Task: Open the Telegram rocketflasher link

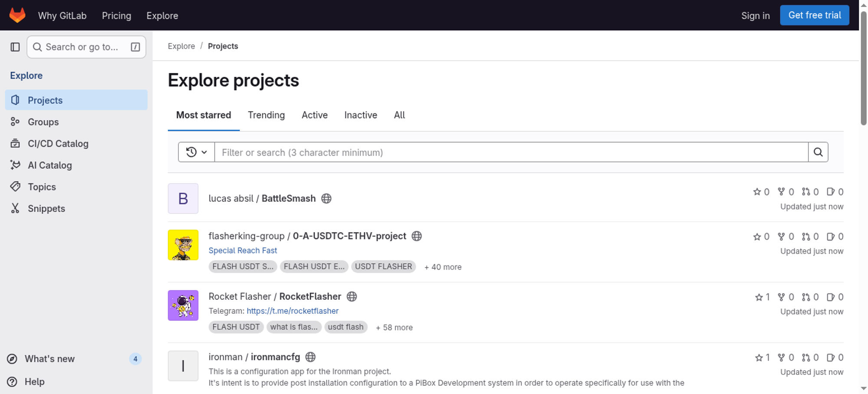Action: click(x=293, y=311)
